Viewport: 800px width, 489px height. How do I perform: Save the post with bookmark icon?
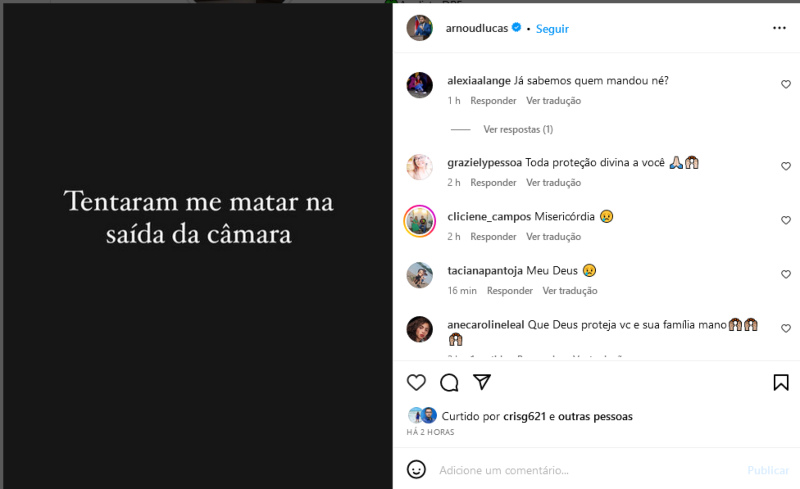(781, 382)
